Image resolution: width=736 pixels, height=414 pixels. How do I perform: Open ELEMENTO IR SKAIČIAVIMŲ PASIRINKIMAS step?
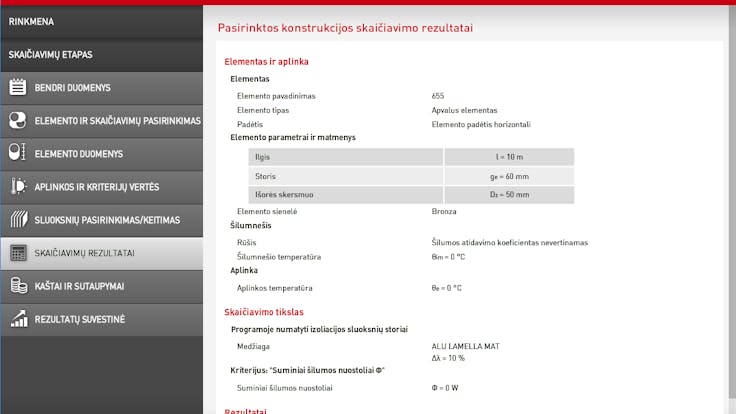click(x=101, y=121)
